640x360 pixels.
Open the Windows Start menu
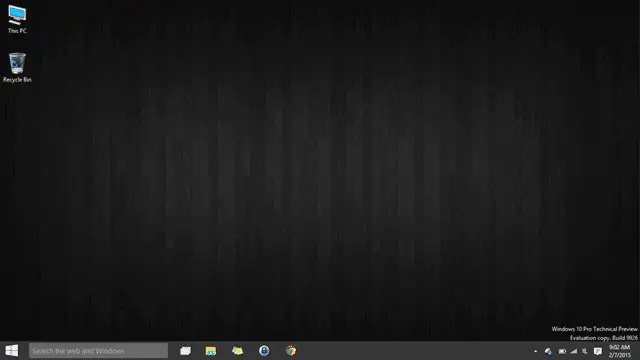coord(11,351)
